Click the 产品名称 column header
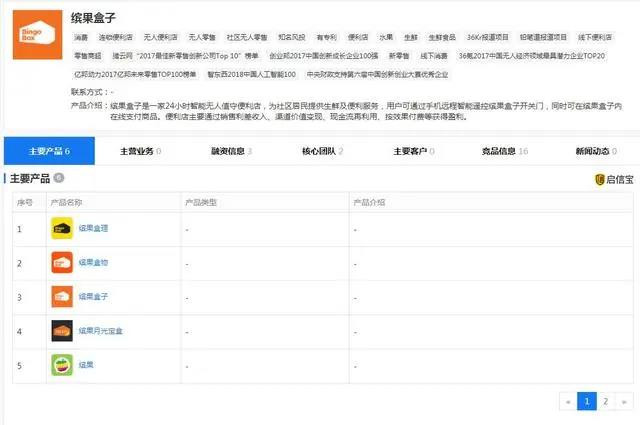 (66, 202)
